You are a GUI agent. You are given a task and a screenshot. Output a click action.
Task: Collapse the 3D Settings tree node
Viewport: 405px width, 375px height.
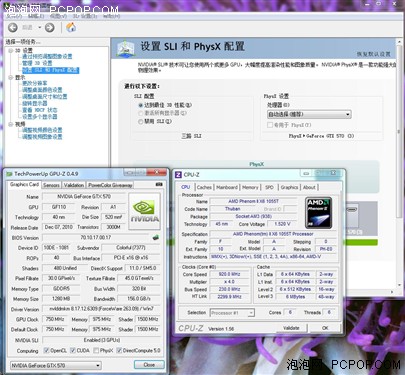click(x=10, y=50)
